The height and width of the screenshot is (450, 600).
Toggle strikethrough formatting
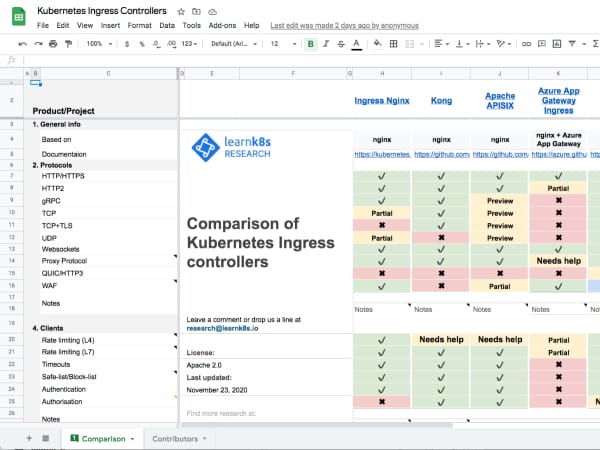coord(341,44)
